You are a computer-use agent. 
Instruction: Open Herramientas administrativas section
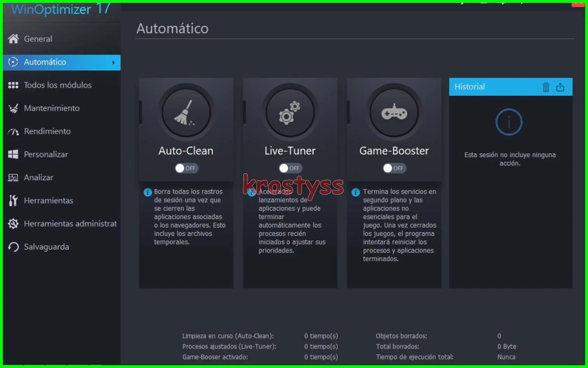click(x=62, y=224)
